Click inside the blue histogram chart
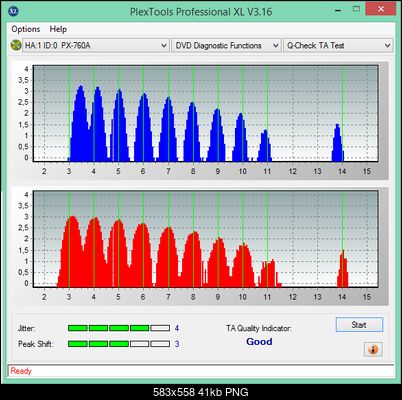 click(205, 114)
